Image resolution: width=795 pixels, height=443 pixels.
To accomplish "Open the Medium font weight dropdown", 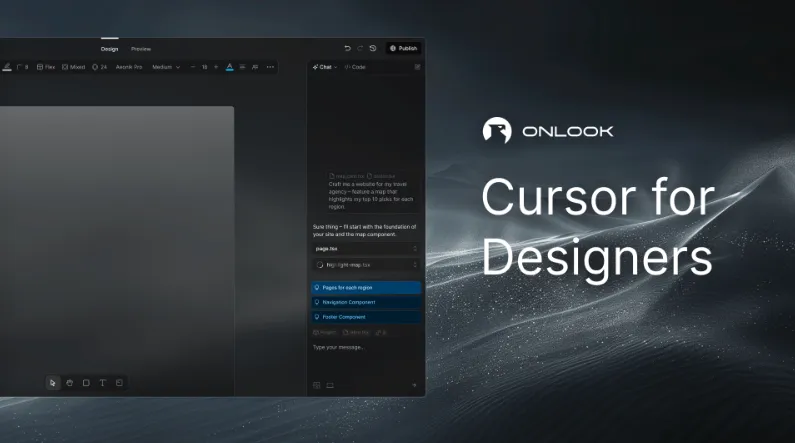I will click(166, 67).
